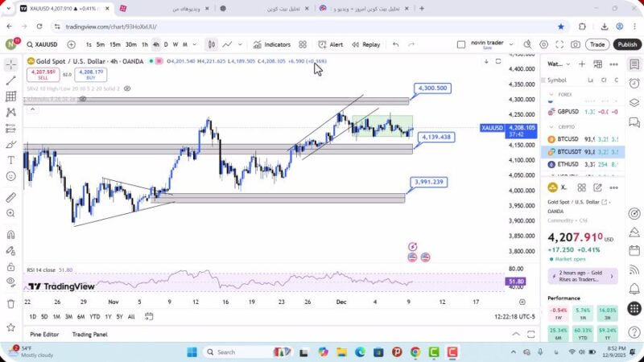Take a chart snapshot with camera icon

point(576,45)
